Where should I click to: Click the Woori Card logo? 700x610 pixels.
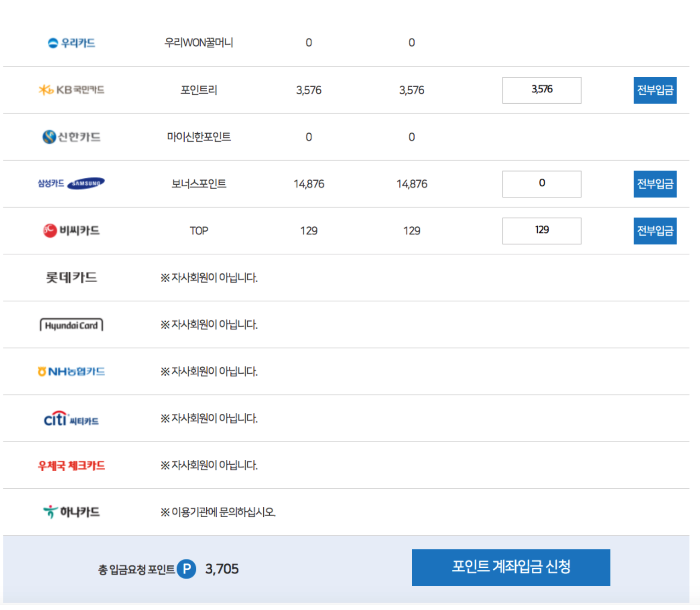tap(71, 43)
